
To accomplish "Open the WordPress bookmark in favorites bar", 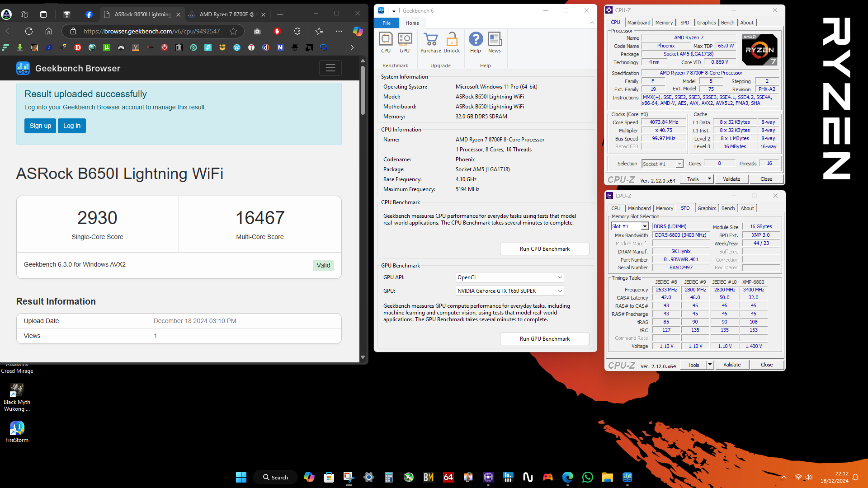I will coord(237,47).
